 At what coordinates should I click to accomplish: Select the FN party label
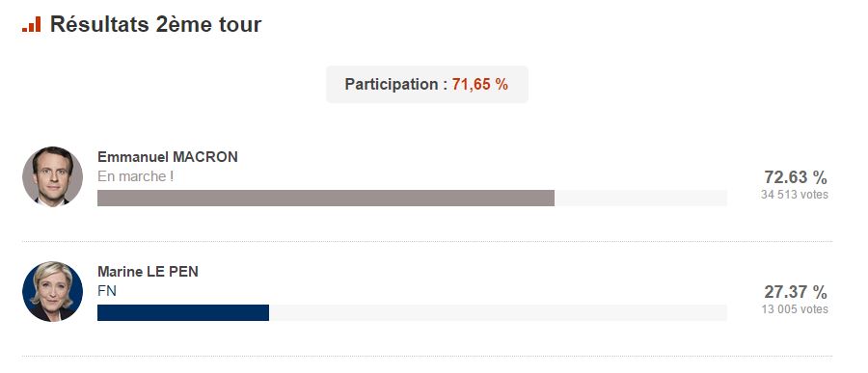(107, 291)
